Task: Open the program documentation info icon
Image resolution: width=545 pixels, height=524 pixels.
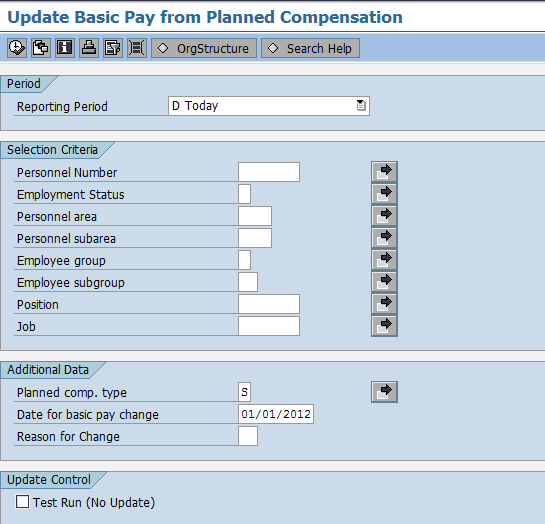Action: pos(65,48)
